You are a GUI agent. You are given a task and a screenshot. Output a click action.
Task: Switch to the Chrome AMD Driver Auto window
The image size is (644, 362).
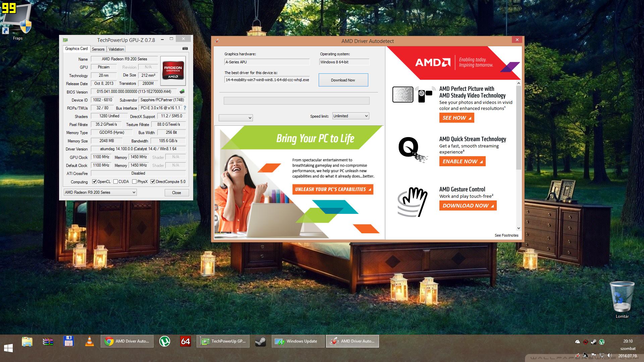(x=127, y=341)
